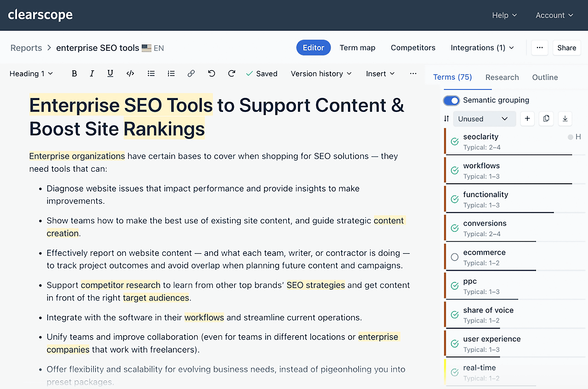Expand the Version history dropdown
The height and width of the screenshot is (389, 588).
321,73
